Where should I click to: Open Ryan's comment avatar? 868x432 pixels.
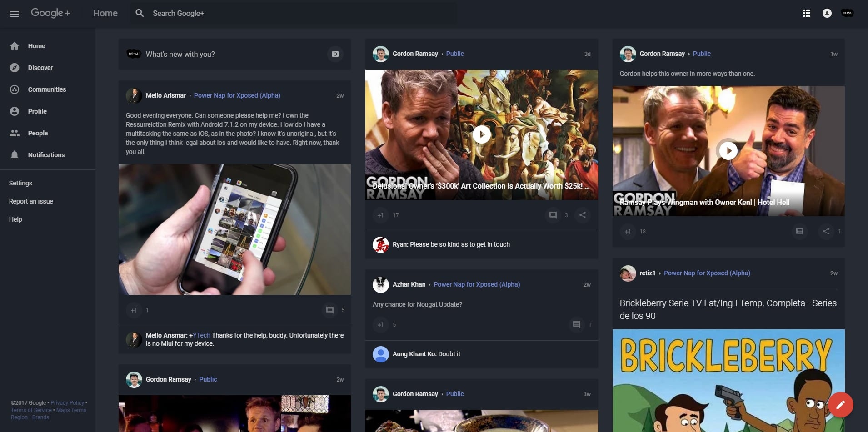point(381,245)
